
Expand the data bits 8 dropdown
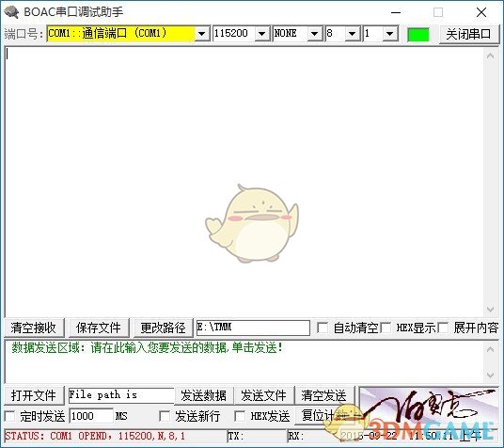[x=353, y=34]
